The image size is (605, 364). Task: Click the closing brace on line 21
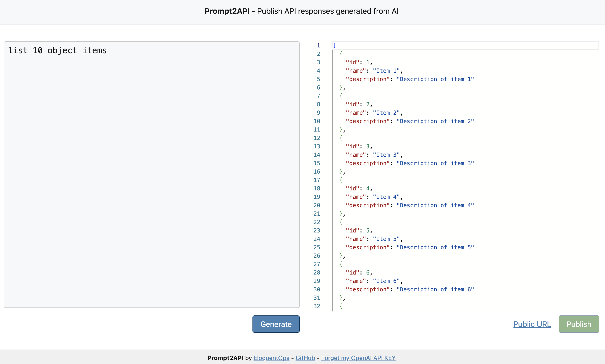click(x=341, y=214)
